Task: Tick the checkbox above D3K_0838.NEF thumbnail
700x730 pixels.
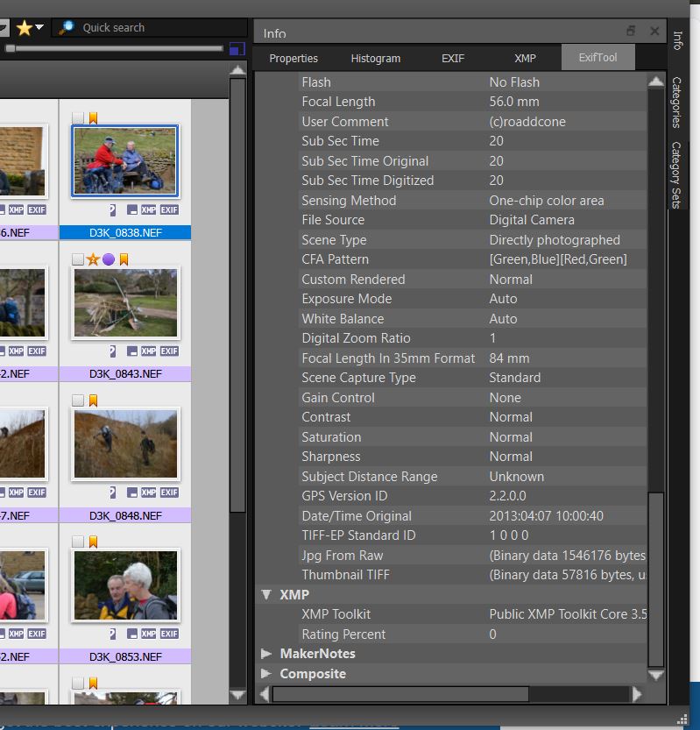Action: (78, 117)
